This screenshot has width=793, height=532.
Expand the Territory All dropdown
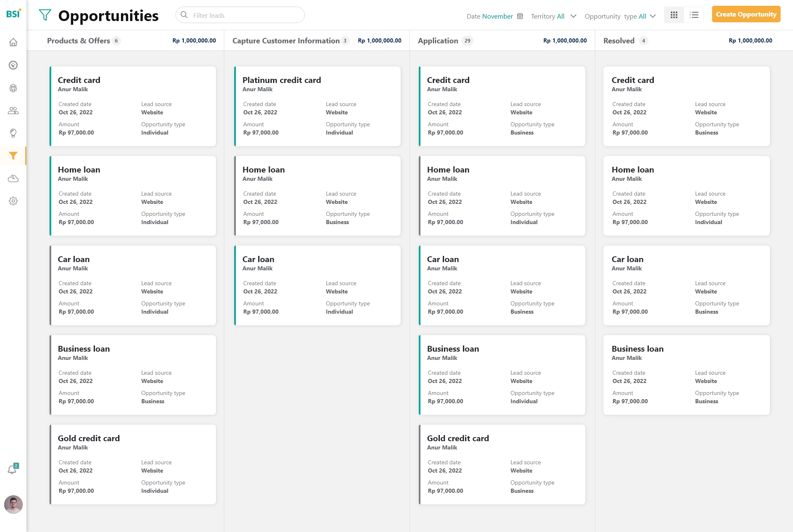point(573,17)
